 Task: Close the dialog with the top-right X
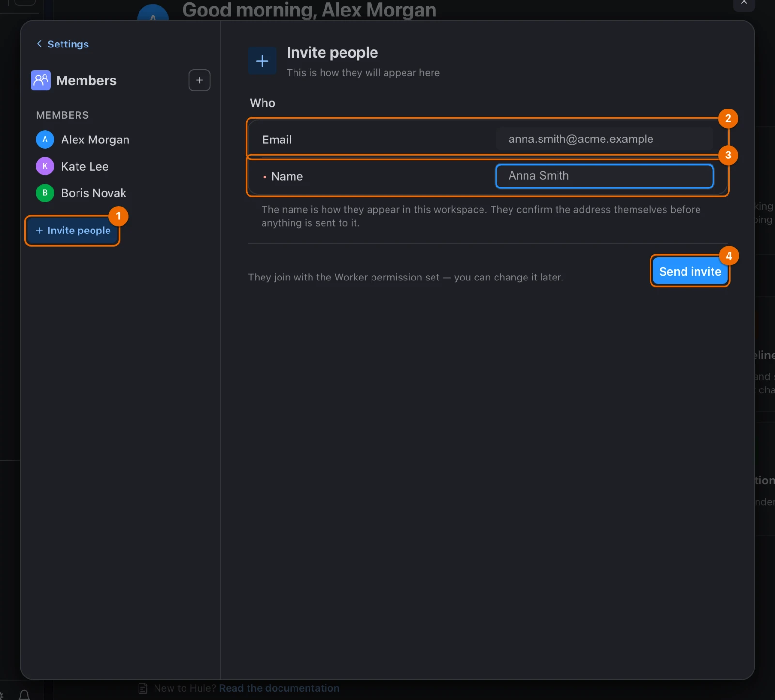pos(744,2)
